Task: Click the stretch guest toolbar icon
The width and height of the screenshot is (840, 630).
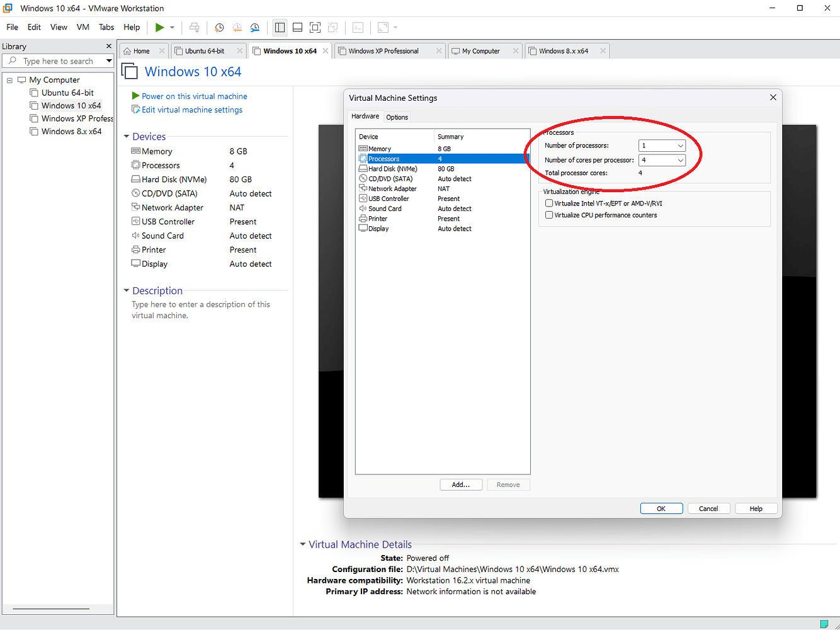Action: (383, 27)
